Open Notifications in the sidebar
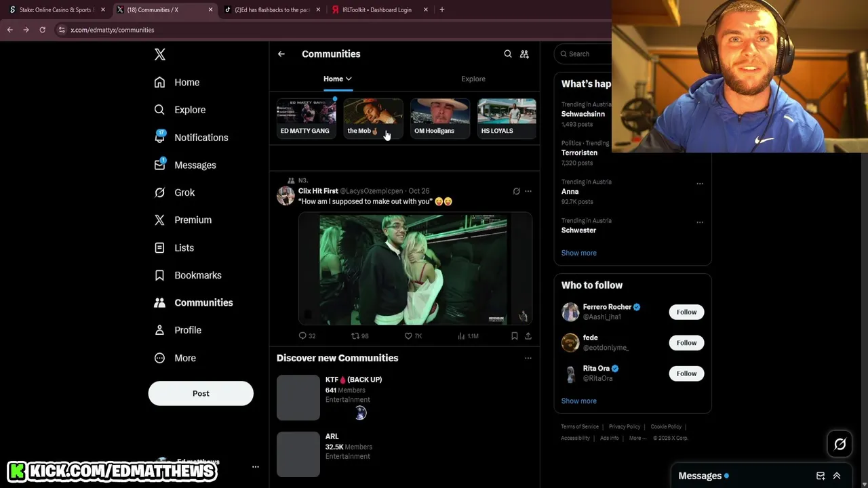This screenshot has height=488, width=868. 191,137
